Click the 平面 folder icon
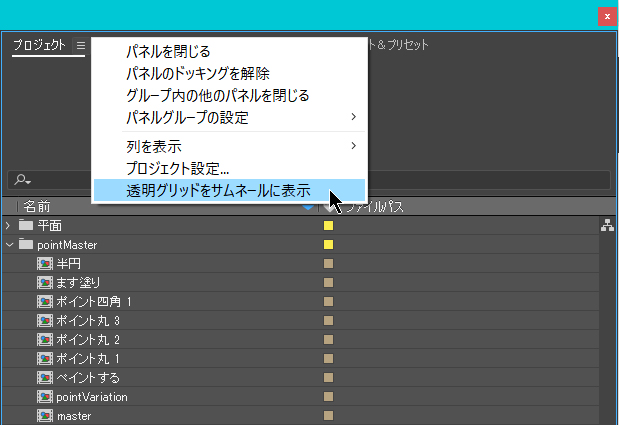Image resolution: width=619 pixels, height=425 pixels. tap(26, 225)
